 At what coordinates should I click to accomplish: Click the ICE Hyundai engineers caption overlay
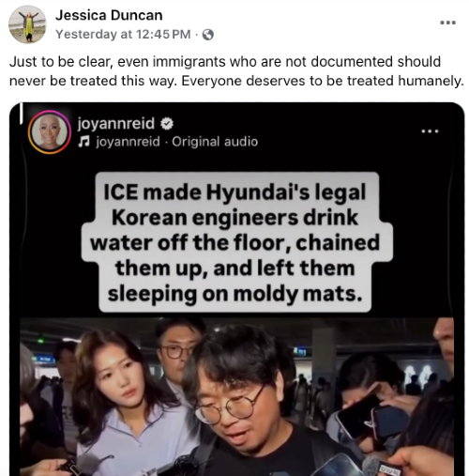234,242
